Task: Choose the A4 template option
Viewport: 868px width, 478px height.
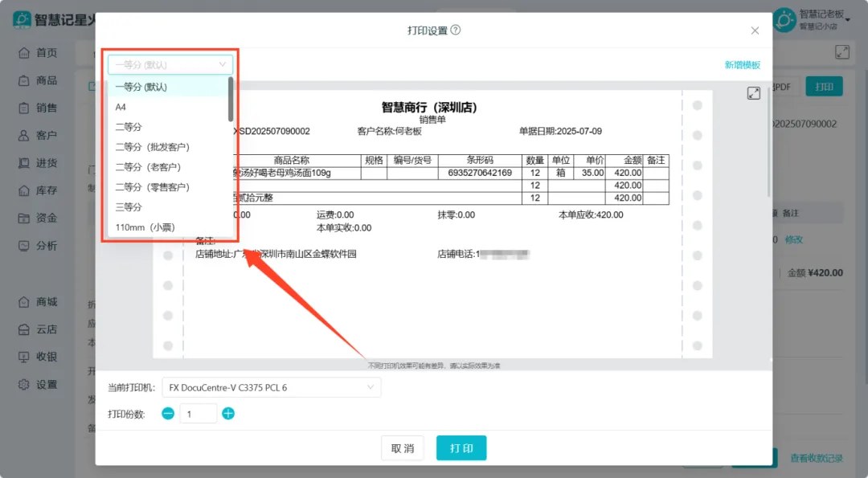Action: 168,107
